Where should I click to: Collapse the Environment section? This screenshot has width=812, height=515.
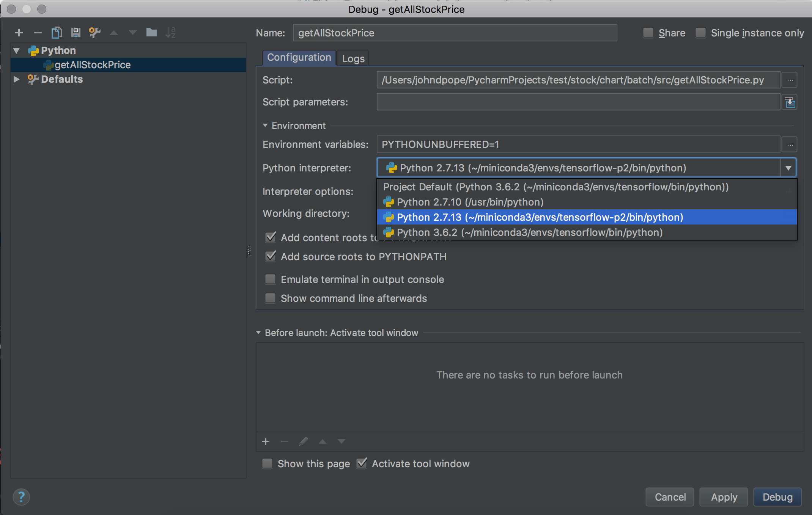[265, 126]
